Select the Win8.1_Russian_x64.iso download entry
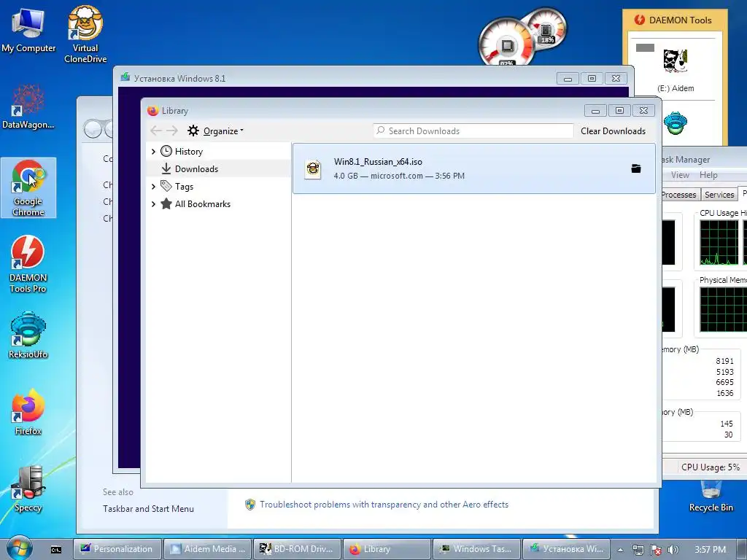The width and height of the screenshot is (747, 560). pyautogui.click(x=474, y=168)
